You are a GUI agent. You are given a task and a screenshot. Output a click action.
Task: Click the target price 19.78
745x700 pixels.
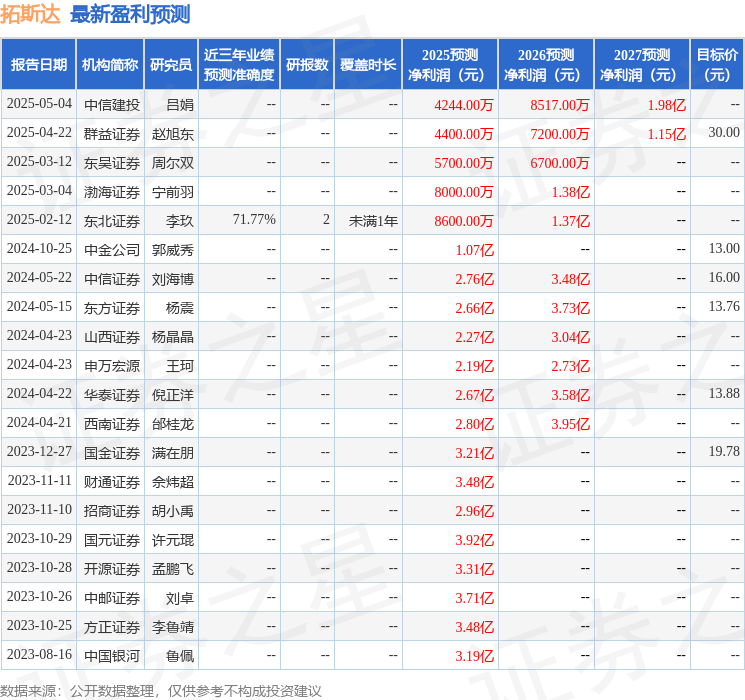click(x=724, y=451)
